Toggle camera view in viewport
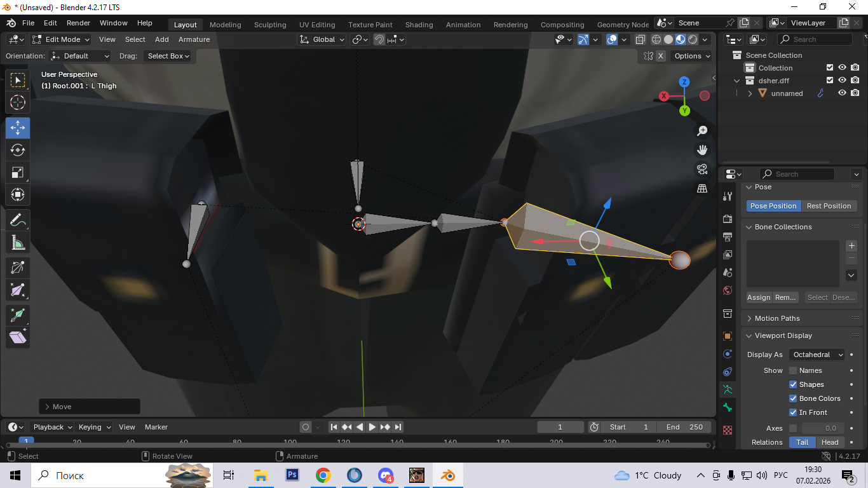This screenshot has height=488, width=868. 702,169
